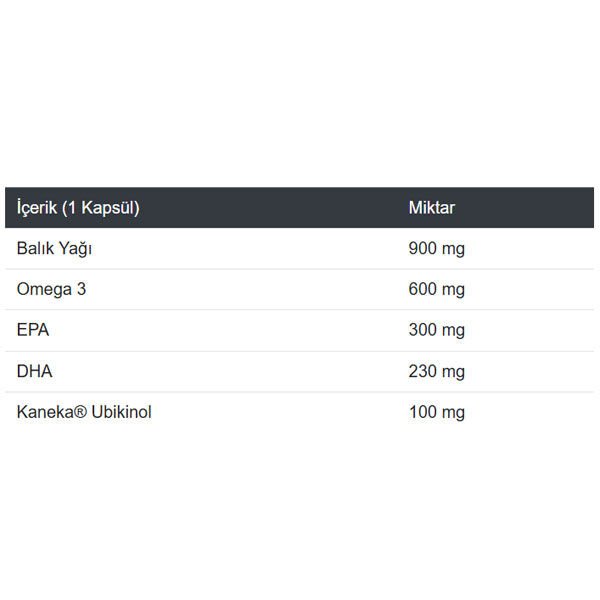Click the word "Ubikinol" in last row
The image size is (600, 600).
[120, 412]
